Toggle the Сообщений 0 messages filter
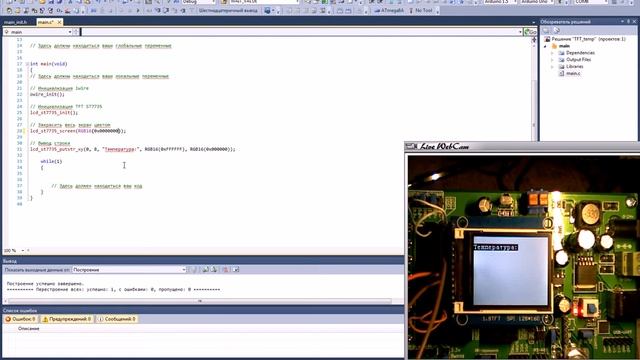Screen dimensions: 640x360 click(117, 319)
